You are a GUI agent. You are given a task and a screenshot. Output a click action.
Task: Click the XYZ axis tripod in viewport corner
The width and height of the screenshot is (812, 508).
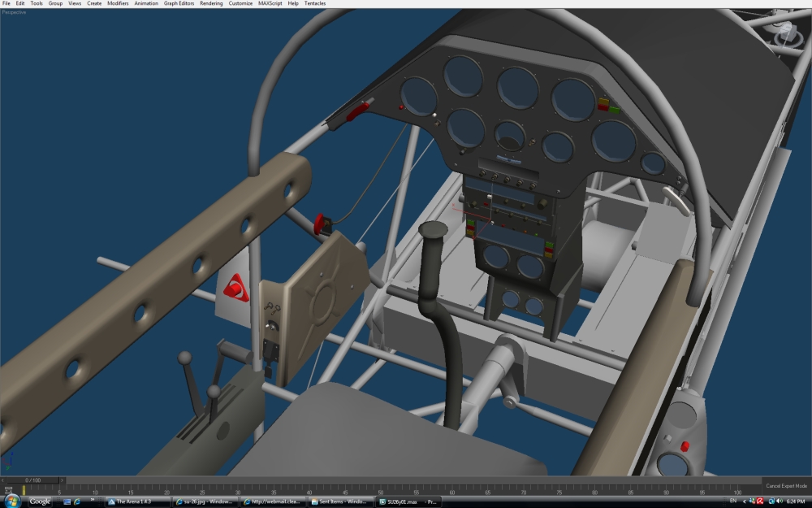click(8, 461)
